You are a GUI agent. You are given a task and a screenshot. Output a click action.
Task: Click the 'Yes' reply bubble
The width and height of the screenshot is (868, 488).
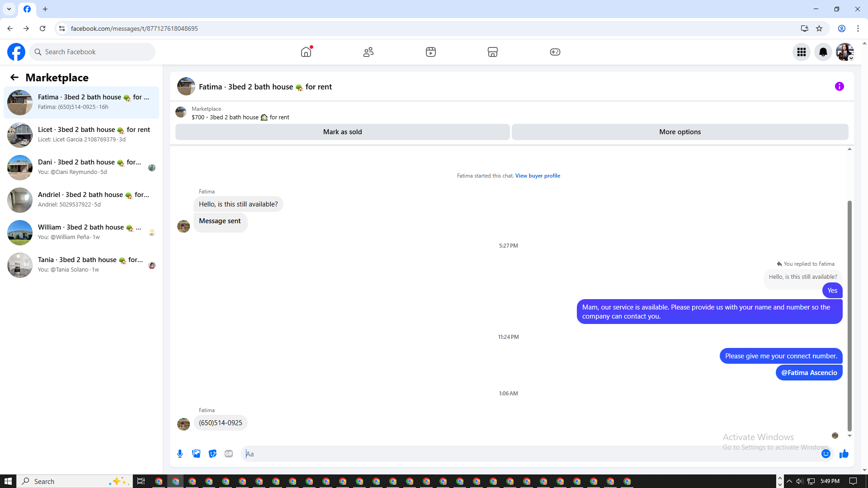coord(832,291)
